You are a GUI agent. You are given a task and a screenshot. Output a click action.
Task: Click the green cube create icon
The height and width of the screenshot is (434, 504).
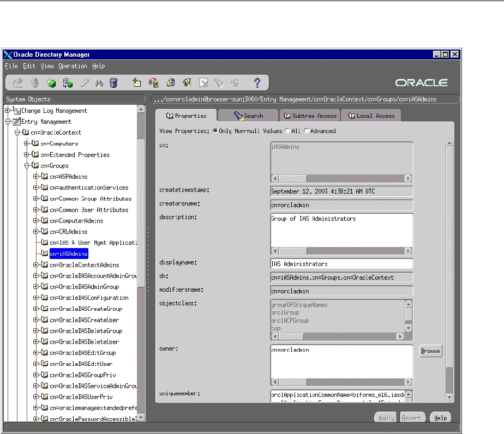pyautogui.click(x=51, y=83)
